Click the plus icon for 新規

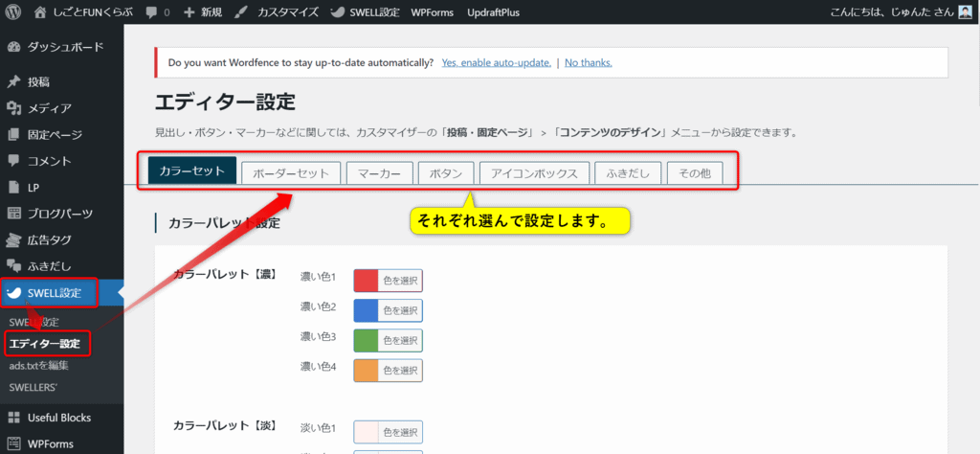coord(189,12)
